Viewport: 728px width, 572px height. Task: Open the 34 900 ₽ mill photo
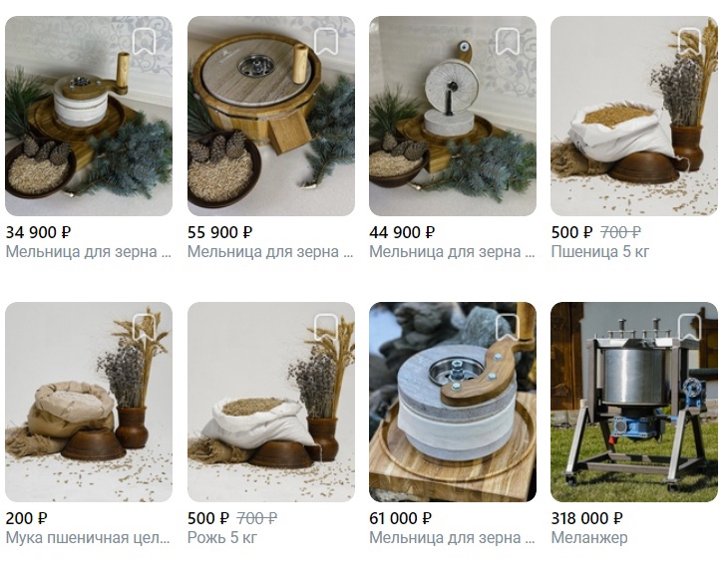click(x=89, y=116)
